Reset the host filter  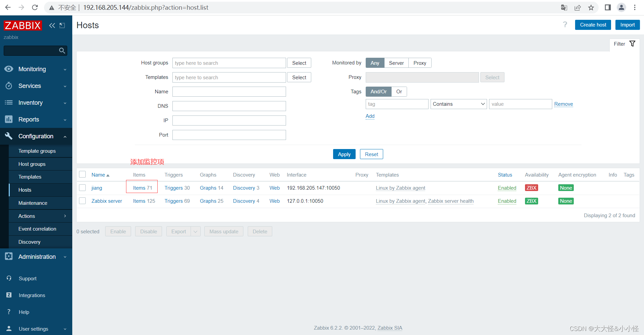click(371, 154)
